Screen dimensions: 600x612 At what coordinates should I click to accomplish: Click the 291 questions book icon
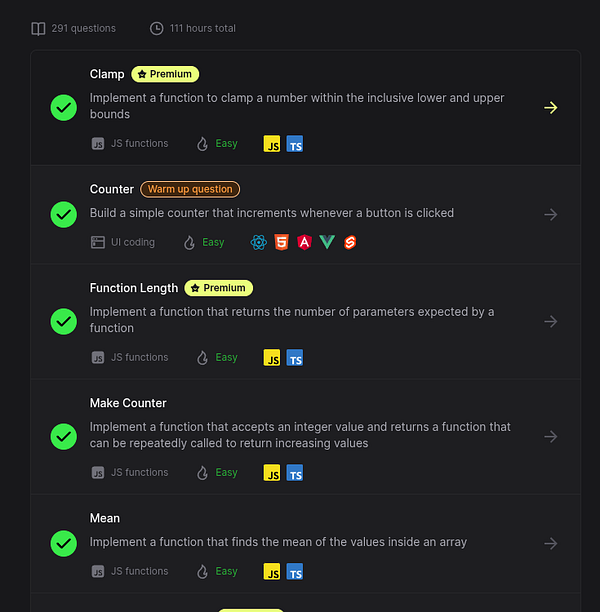pyautogui.click(x=38, y=28)
